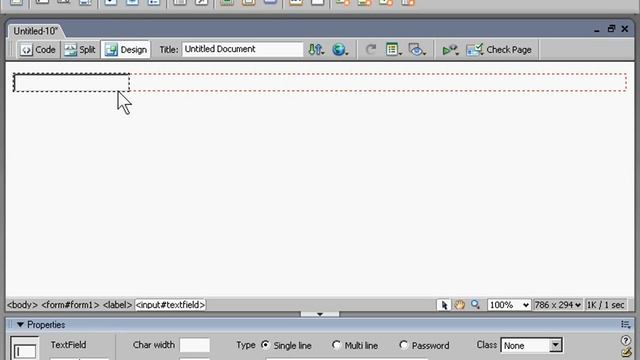The image size is (640, 360).
Task: Restore down the Untitled-10 document window
Action: coord(611,29)
